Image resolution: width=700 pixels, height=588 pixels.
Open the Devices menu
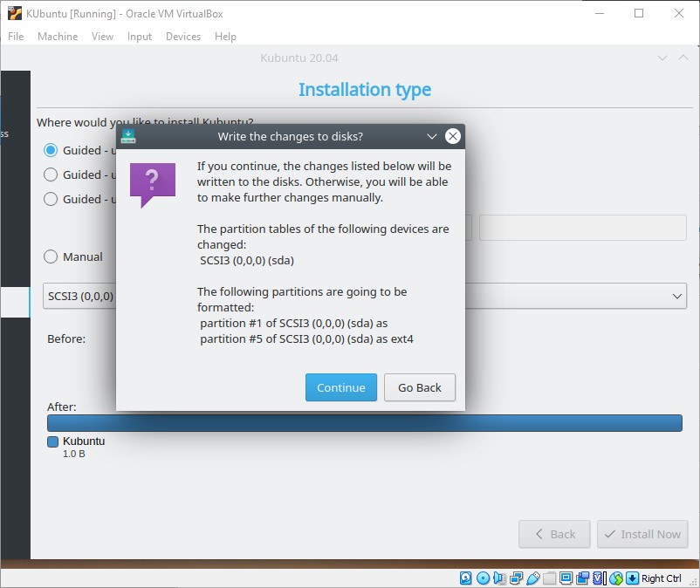pos(183,37)
